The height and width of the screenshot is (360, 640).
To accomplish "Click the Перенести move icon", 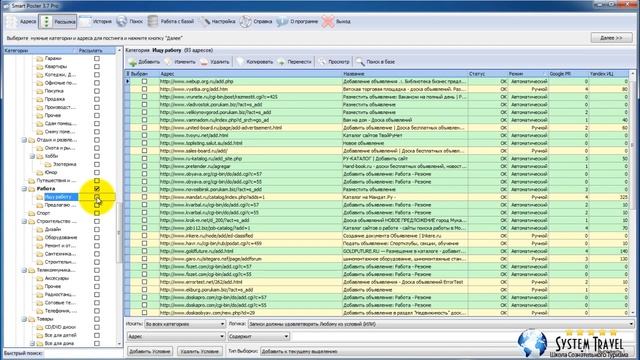I will click(281, 62).
